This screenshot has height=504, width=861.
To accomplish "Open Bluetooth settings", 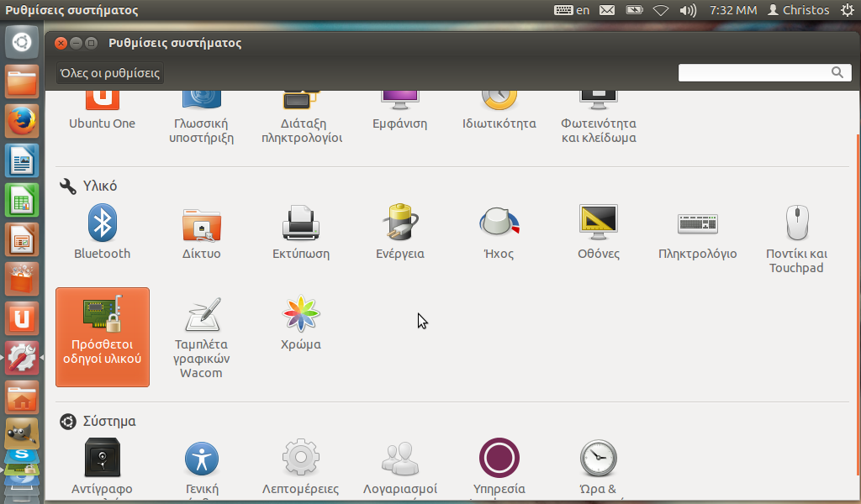I will [102, 232].
